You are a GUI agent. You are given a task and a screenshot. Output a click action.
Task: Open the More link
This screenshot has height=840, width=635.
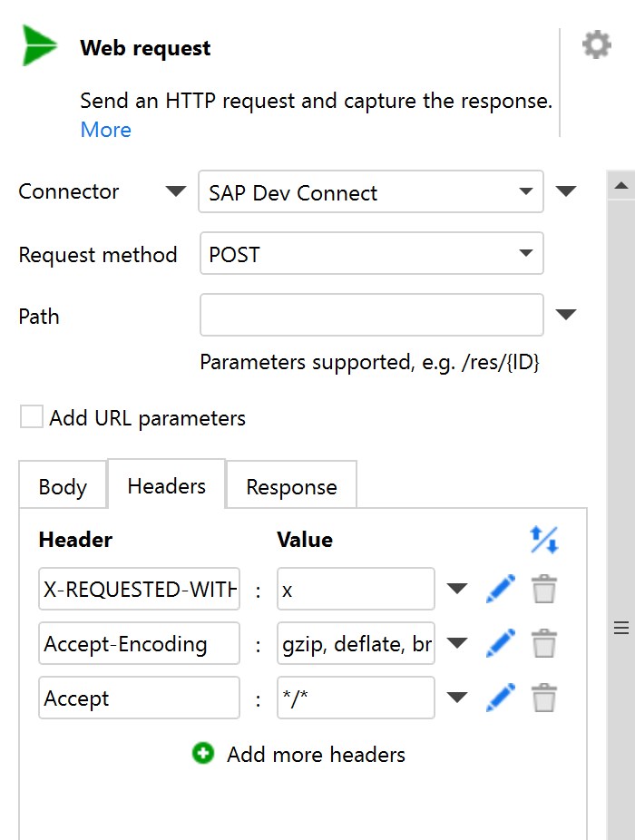(x=105, y=130)
